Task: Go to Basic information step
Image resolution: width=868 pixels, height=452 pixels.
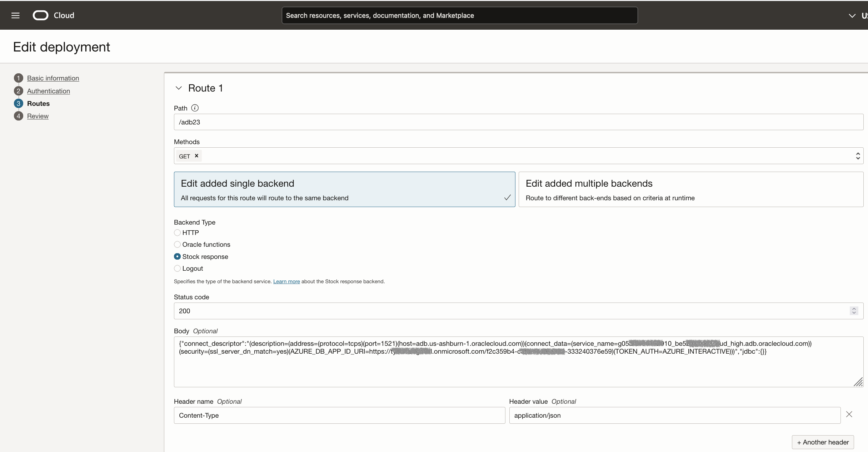Action: point(53,78)
